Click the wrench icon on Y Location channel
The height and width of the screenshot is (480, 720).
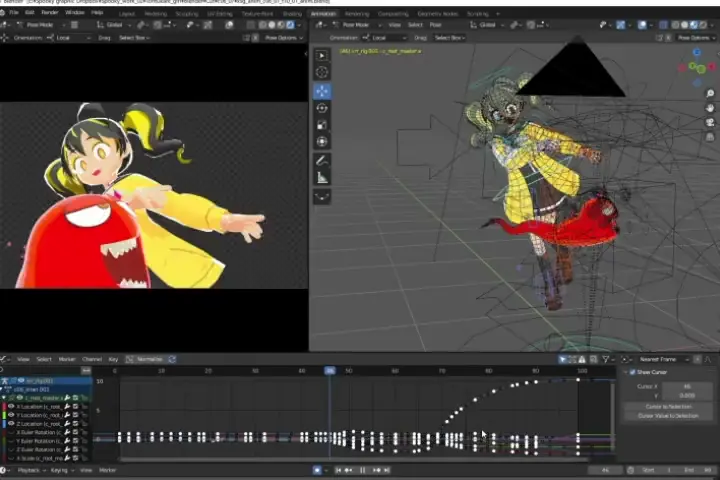tap(67, 415)
